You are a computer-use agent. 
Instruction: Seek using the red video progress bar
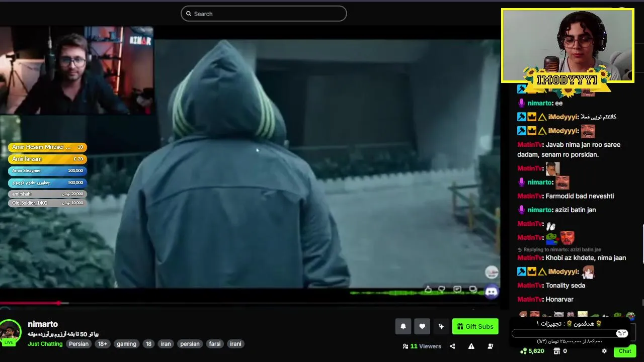[30, 303]
